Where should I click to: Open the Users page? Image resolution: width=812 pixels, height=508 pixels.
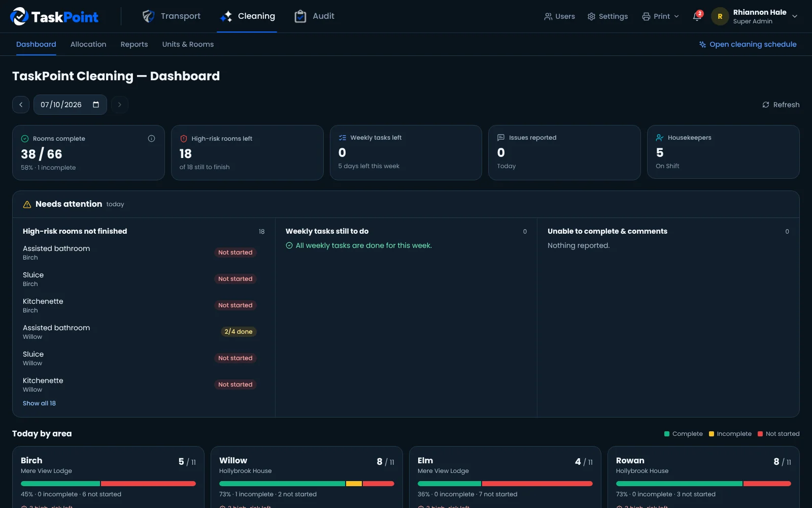coord(559,16)
